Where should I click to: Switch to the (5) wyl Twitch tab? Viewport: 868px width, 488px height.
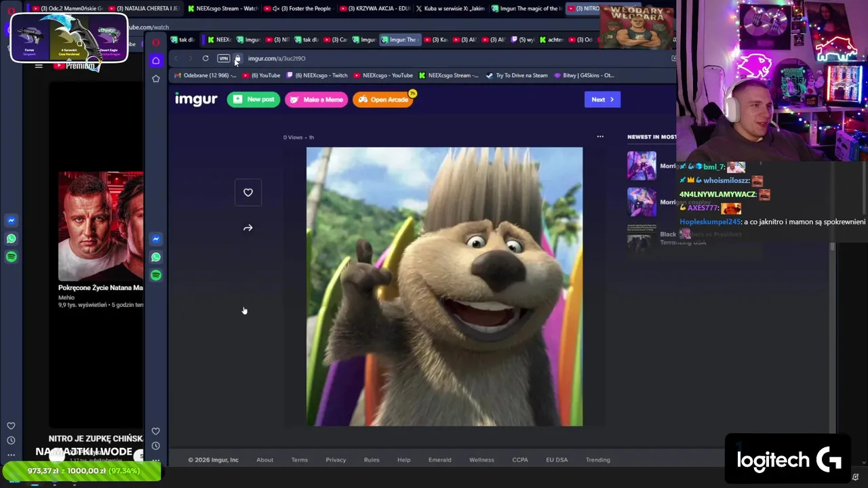[x=523, y=39]
